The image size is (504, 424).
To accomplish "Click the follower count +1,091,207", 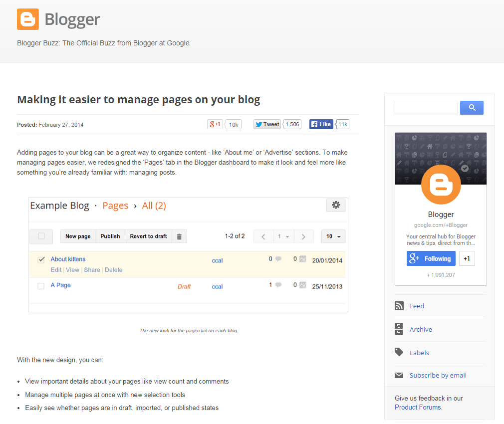I will [x=441, y=275].
